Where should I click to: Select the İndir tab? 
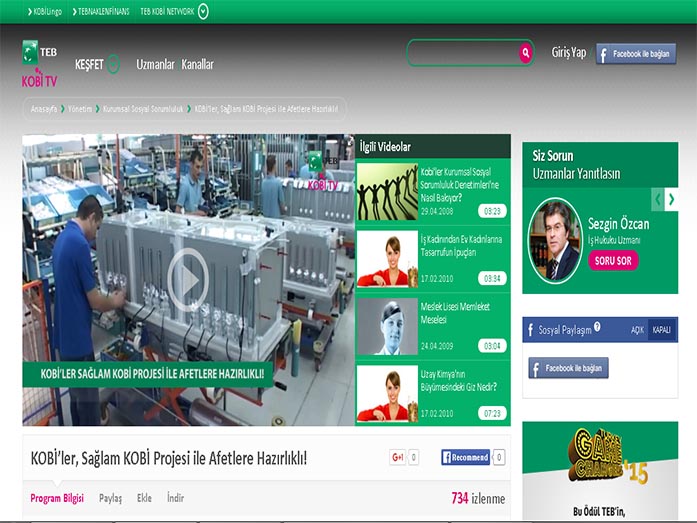coord(176,498)
